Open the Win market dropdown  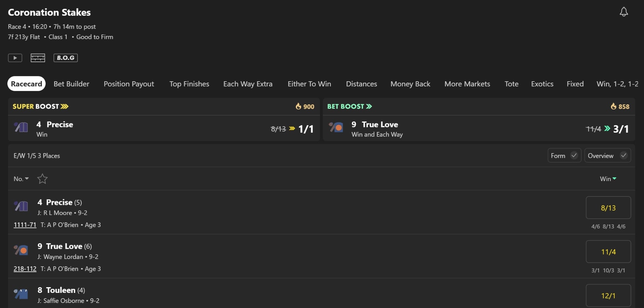[x=608, y=179]
